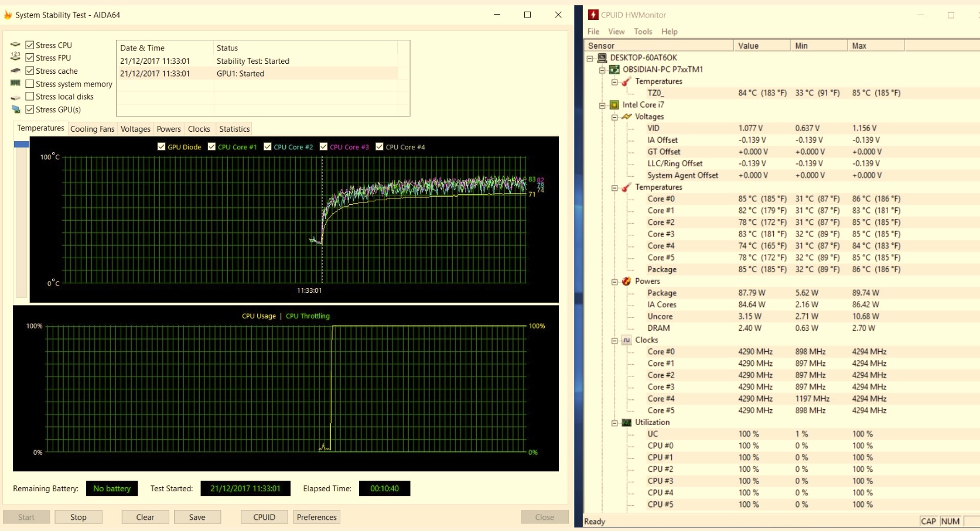This screenshot has height=531, width=980.
Task: Click the Voltages lightning icon
Action: [626, 117]
